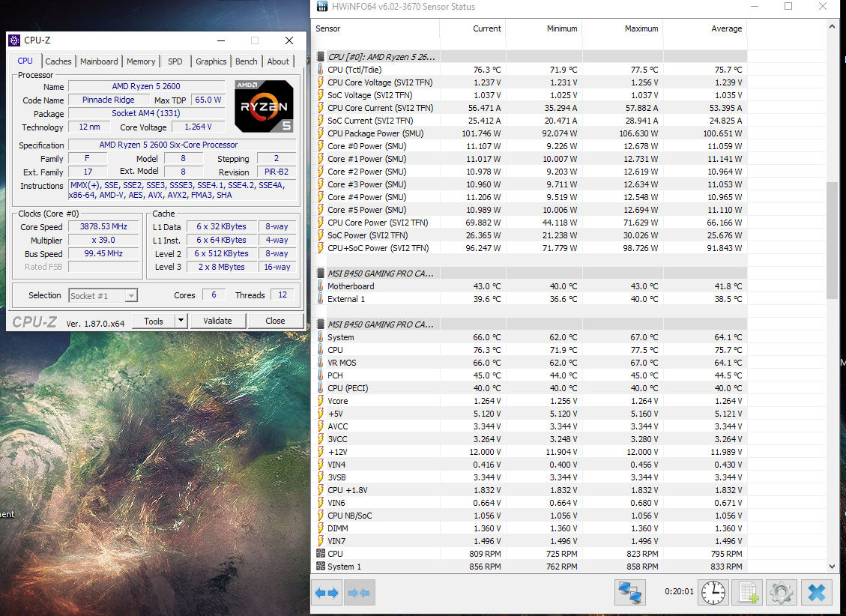Click the AMD Ryzen 5 logo in CPU-Z

coord(264,106)
